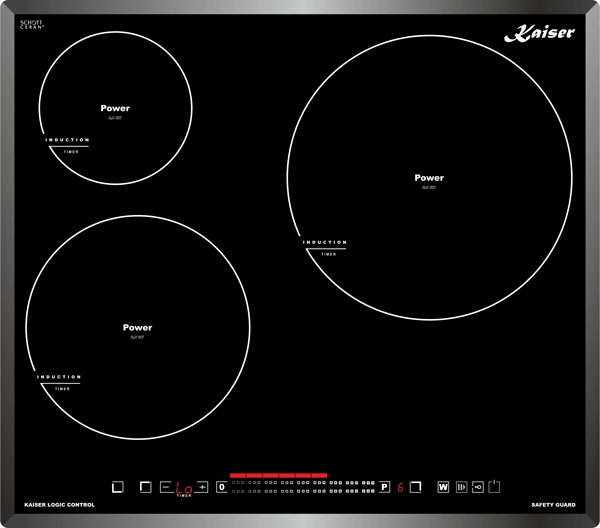Screen dimensions: 600x528
Task: Select the leftmost cooking zone square
Action: pos(117,487)
